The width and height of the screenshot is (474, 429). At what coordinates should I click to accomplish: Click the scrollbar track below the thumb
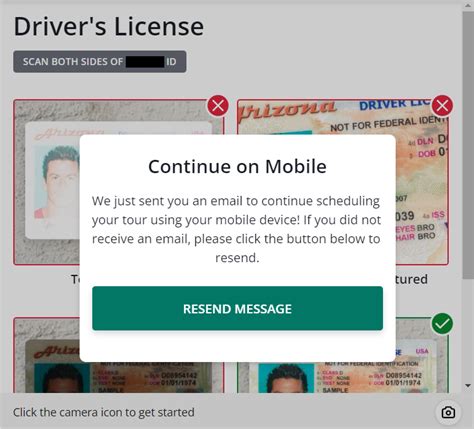[468, 330]
